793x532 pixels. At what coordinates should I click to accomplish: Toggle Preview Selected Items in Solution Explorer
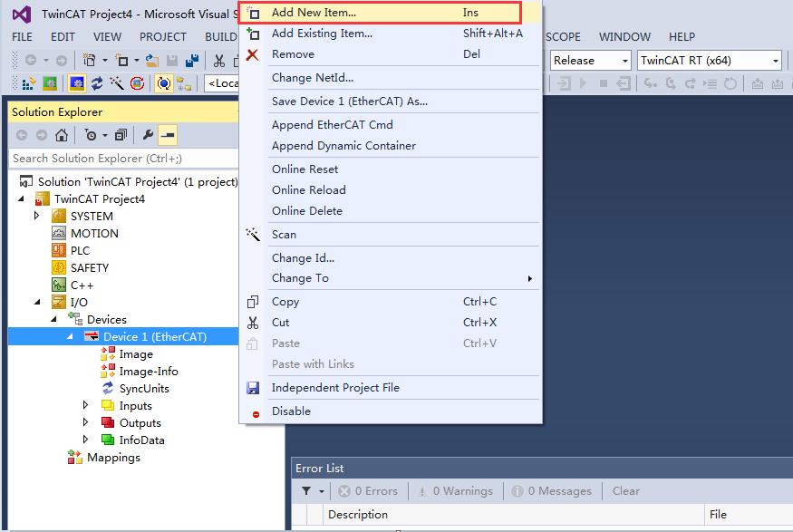[168, 135]
